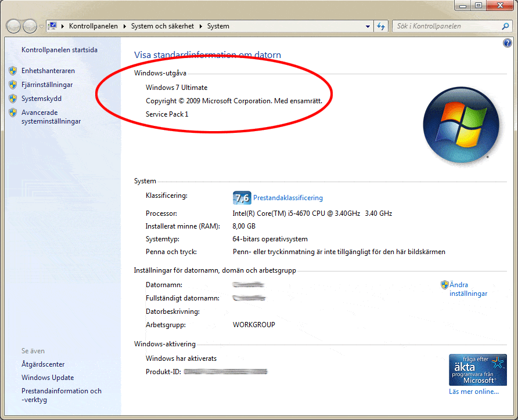Expand the arrow after Kontrollpanelen breadcrumb
The image size is (518, 420).
(x=124, y=26)
